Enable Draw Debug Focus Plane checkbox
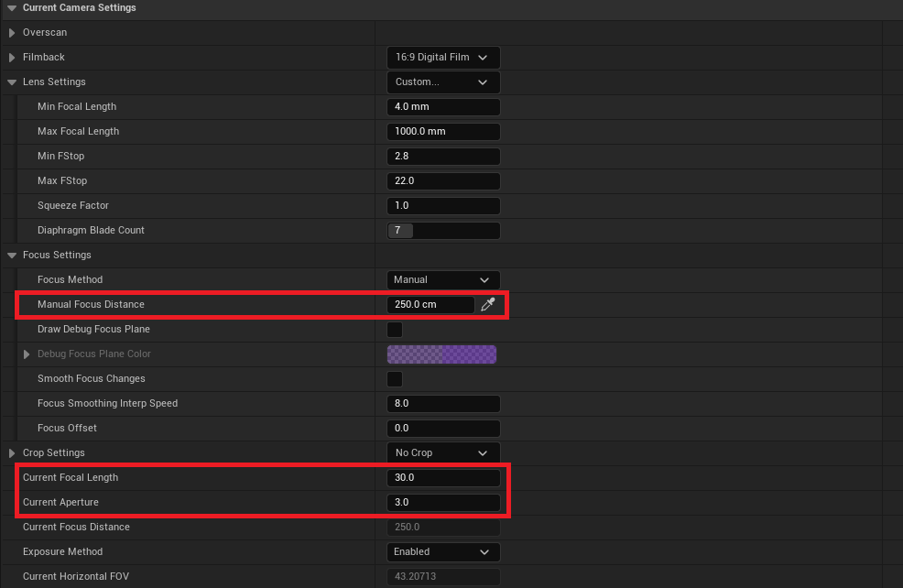Screen dimensions: 903x588 (395, 330)
